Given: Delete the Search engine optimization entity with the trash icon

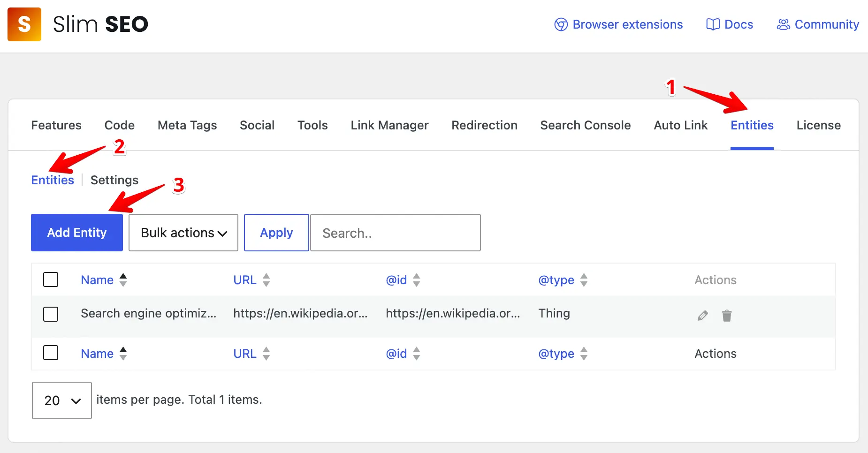Looking at the screenshot, I should pos(727,316).
